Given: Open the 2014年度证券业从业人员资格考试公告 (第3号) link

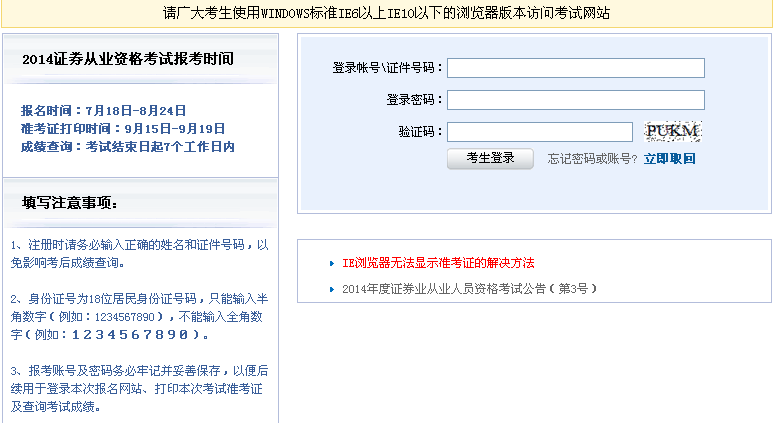Looking at the screenshot, I should click(x=469, y=289).
